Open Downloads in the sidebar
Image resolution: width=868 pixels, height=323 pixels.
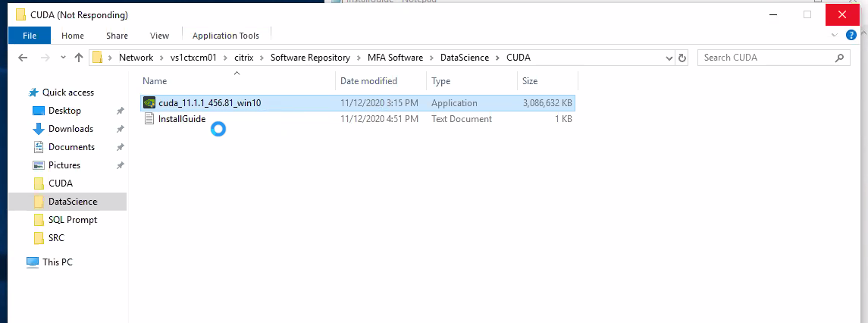71,129
